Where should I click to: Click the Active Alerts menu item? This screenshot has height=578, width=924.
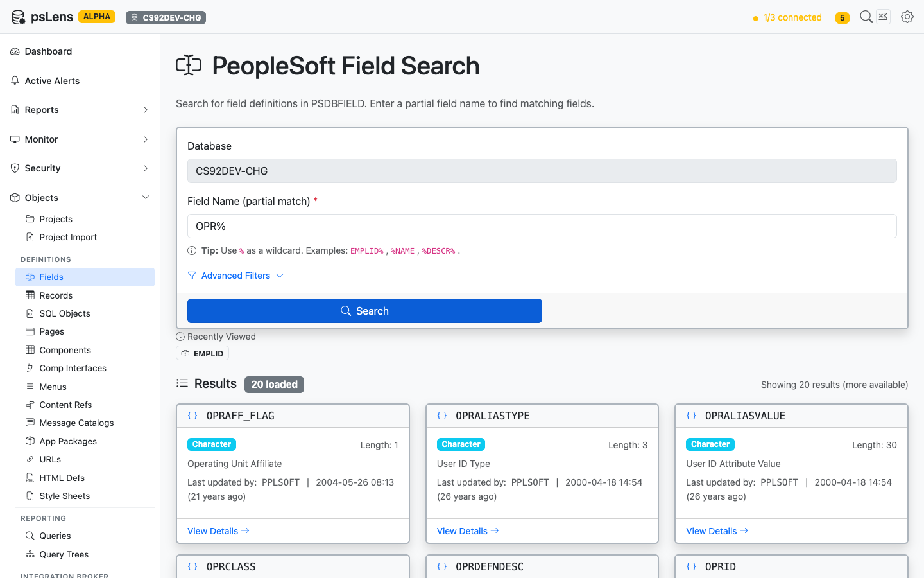tap(80, 81)
